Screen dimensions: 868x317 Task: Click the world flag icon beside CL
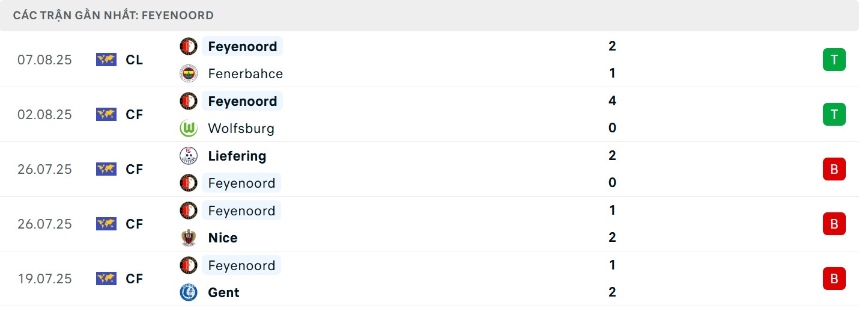(106, 60)
